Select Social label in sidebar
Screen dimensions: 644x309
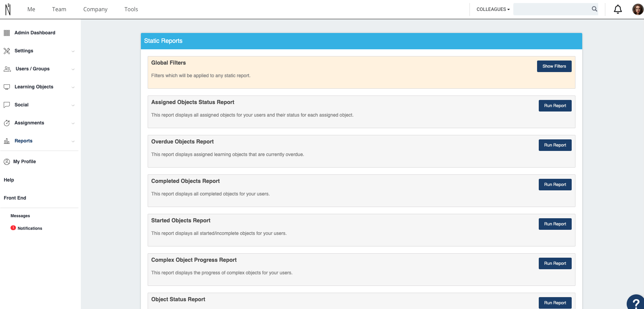tap(21, 105)
